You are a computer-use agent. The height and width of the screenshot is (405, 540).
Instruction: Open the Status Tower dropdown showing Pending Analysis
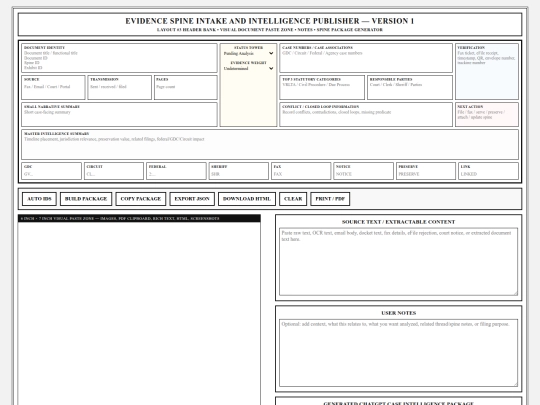point(248,53)
